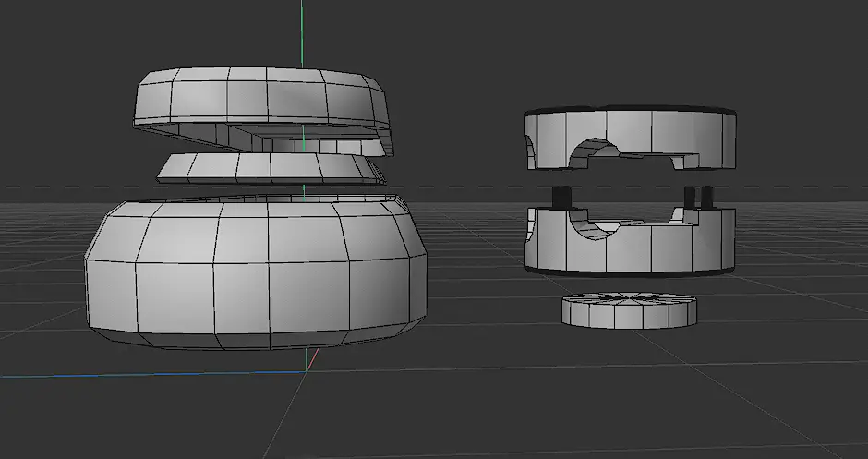Click the origin where the axis lines meet
The image size is (868, 459).
click(306, 372)
